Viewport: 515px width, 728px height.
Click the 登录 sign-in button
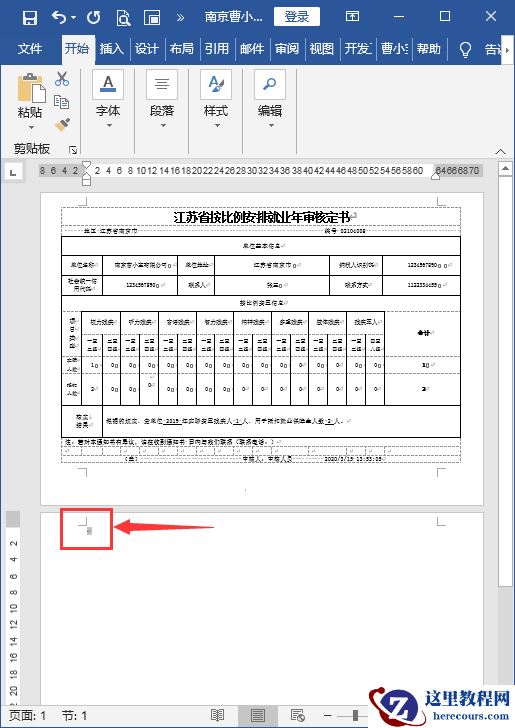click(296, 17)
